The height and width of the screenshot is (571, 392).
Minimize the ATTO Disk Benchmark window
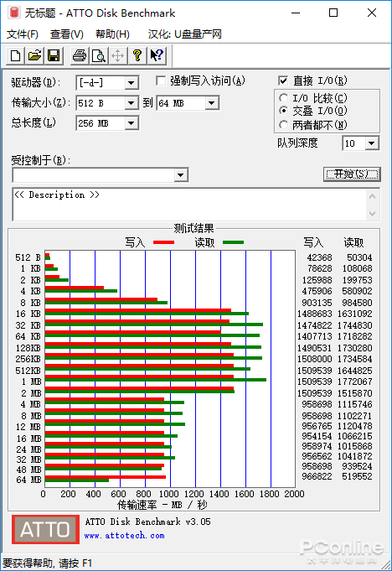tap(296, 13)
